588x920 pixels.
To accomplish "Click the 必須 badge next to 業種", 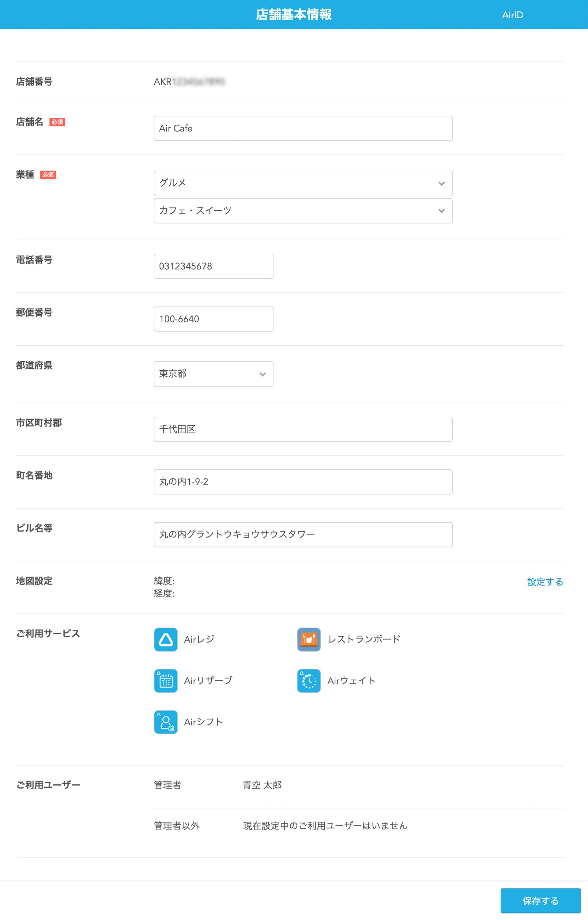I will [48, 175].
